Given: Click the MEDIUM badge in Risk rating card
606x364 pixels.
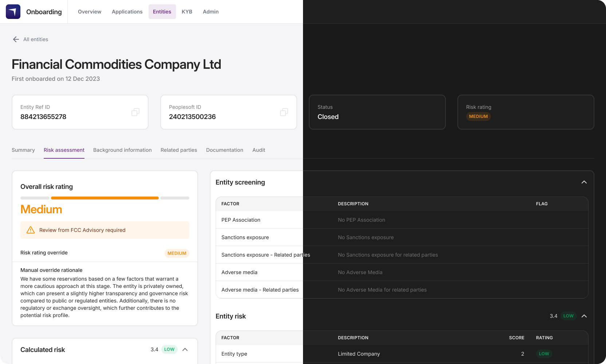Looking at the screenshot, I should (x=478, y=116).
